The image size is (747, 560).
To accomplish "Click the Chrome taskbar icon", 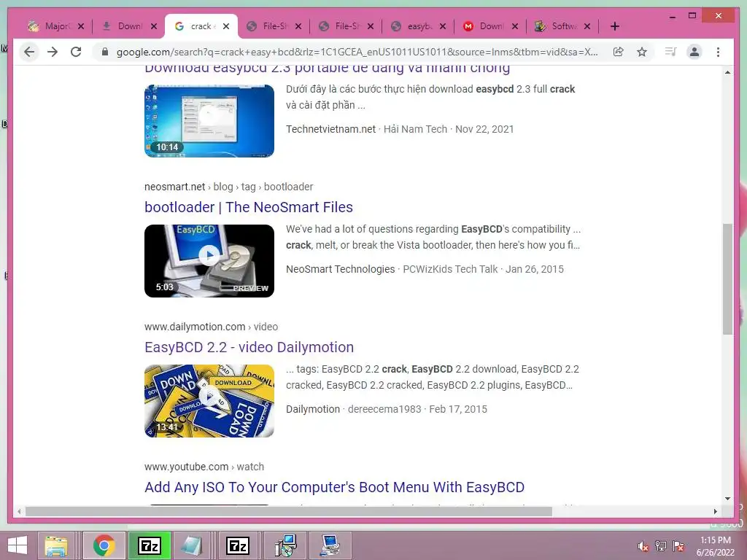I will pyautogui.click(x=104, y=545).
